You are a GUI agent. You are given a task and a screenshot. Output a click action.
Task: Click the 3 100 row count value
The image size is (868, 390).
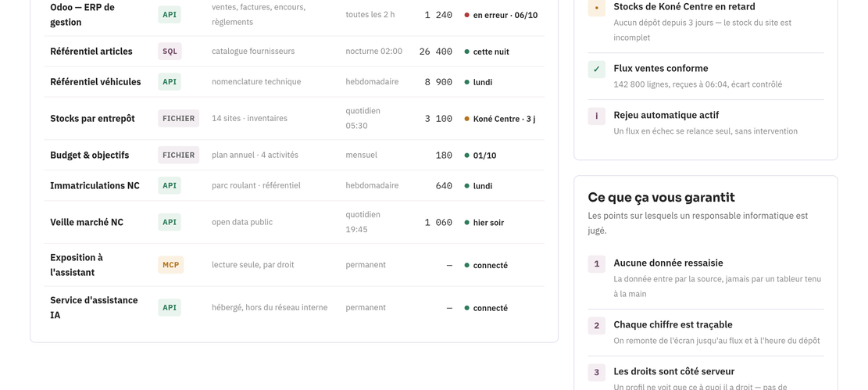(x=438, y=119)
